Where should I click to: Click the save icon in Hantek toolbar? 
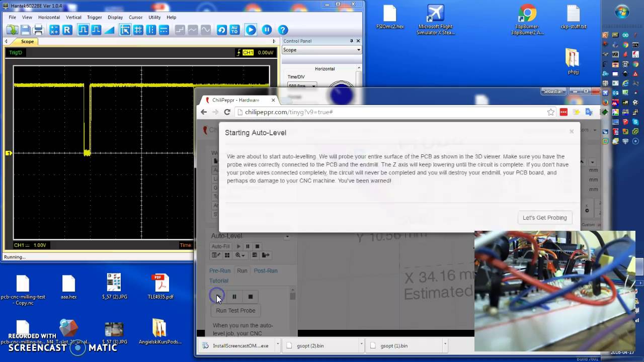tap(25, 30)
